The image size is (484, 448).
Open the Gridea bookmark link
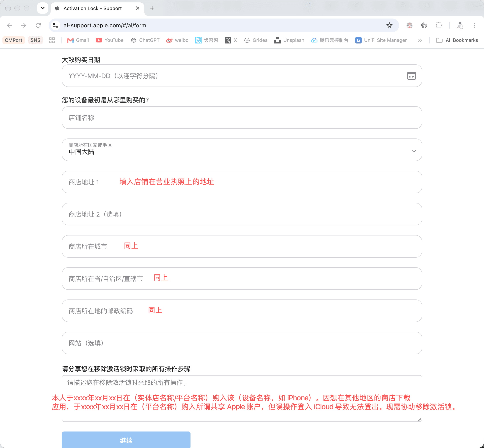click(x=256, y=40)
